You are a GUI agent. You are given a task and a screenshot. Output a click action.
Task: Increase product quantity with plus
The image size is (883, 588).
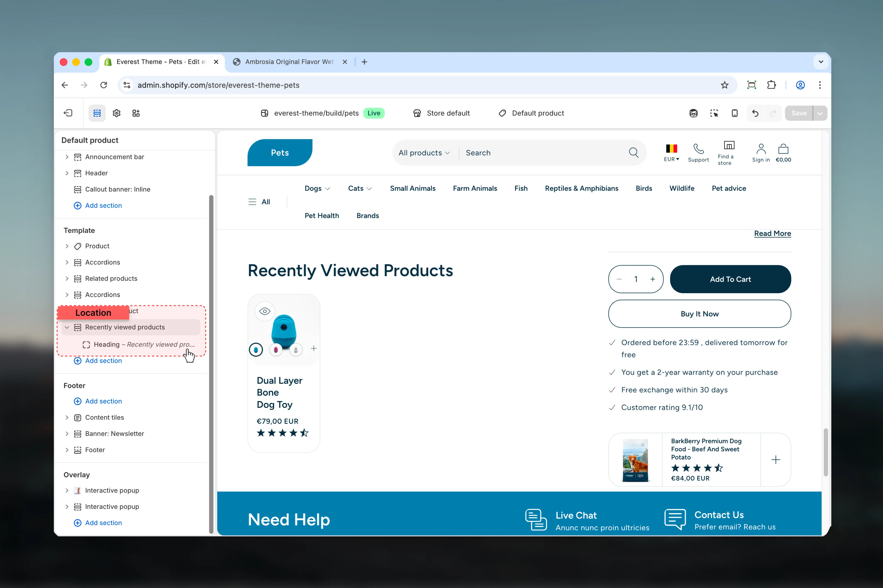tap(653, 279)
